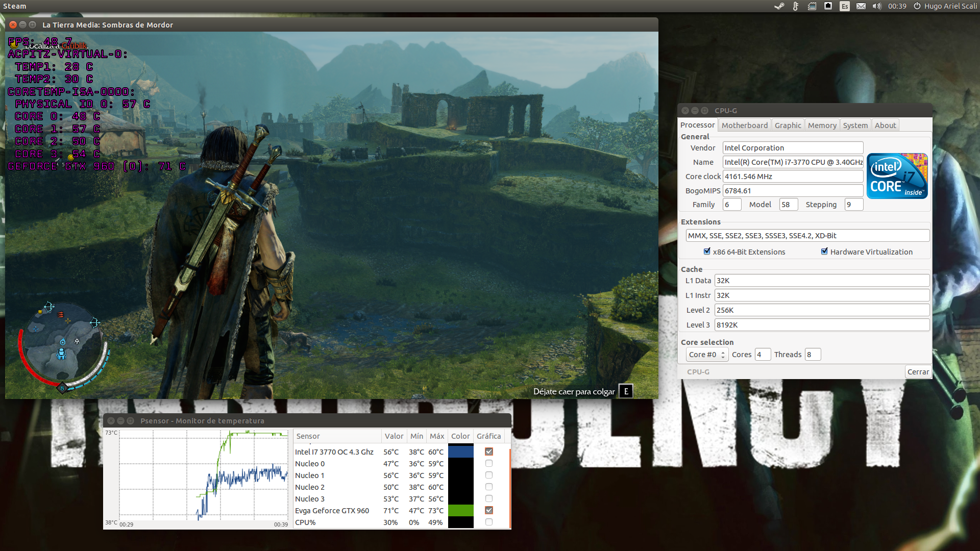This screenshot has height=551, width=980.
Task: Open the Hugo Ariel Scali user menu
Action: click(x=950, y=6)
